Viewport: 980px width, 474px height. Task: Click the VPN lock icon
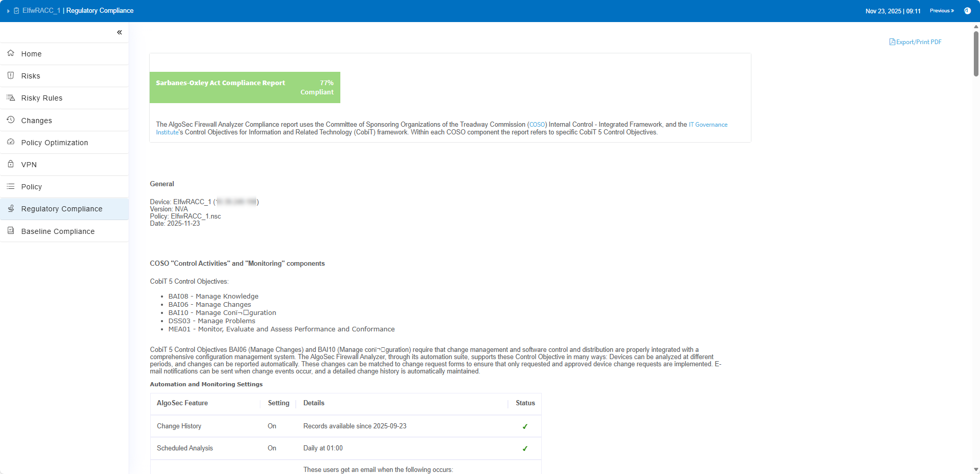11,164
